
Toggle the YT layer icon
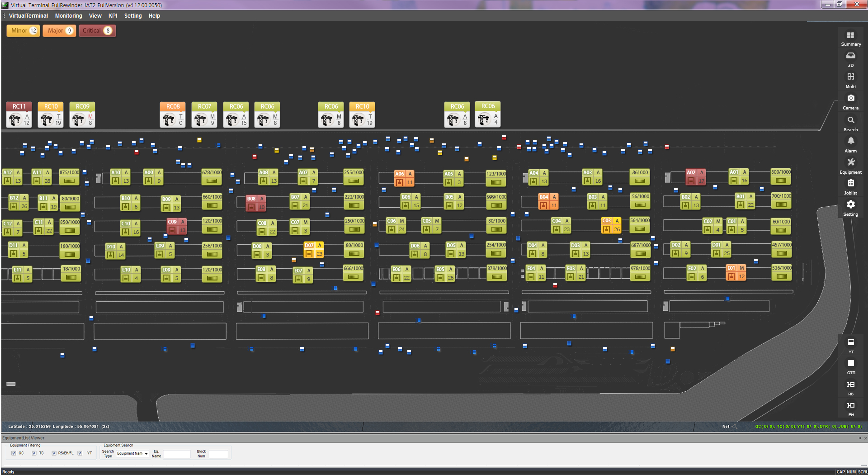pyautogui.click(x=850, y=345)
